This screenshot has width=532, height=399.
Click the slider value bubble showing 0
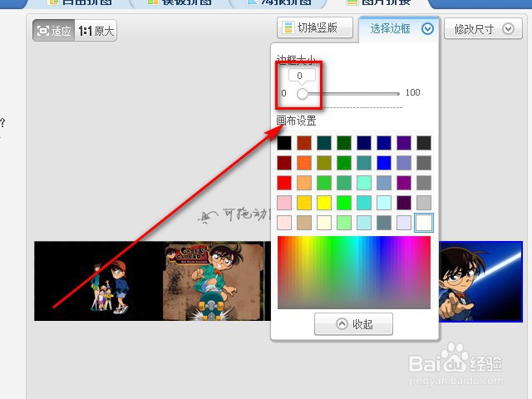pyautogui.click(x=302, y=76)
